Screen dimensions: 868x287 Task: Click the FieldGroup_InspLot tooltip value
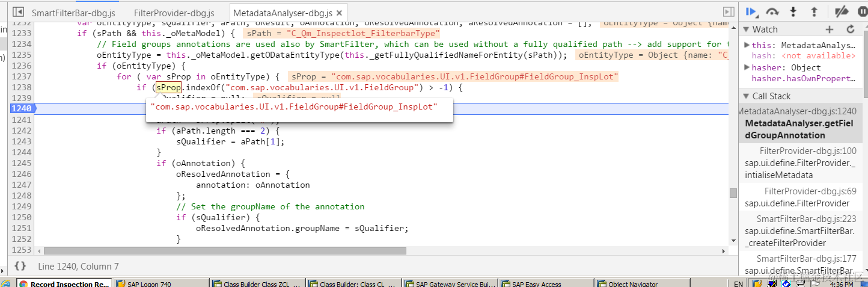point(294,106)
